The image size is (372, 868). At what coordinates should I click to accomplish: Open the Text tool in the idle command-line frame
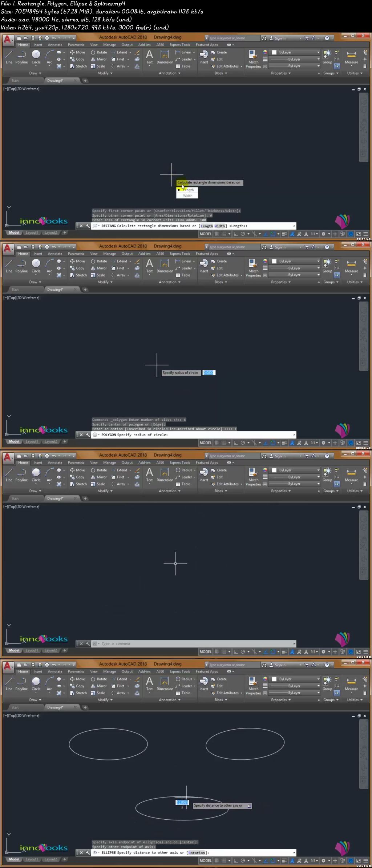(x=149, y=475)
